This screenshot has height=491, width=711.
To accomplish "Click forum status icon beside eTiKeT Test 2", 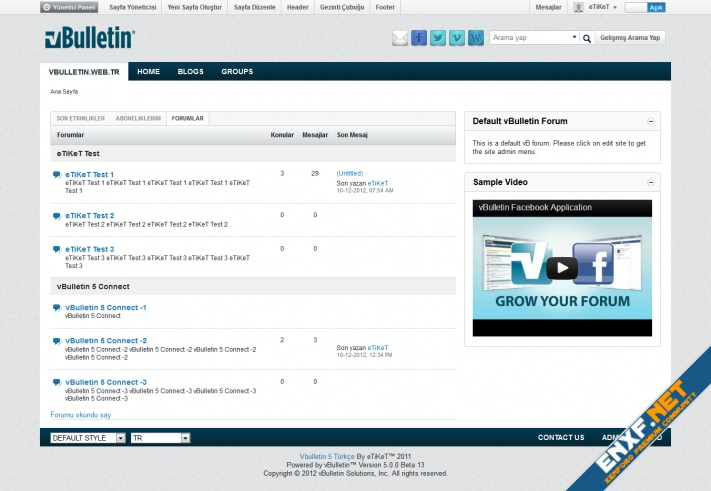I will [56, 215].
